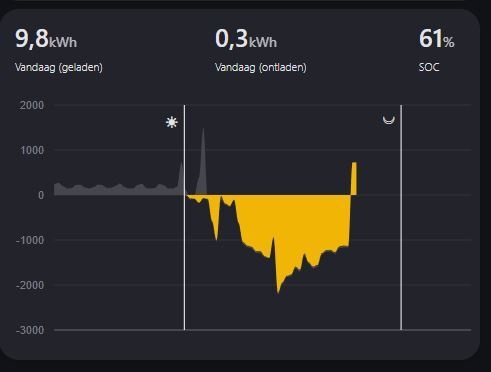Click the 2000 y-axis label
The height and width of the screenshot is (372, 491).
pyautogui.click(x=32, y=105)
